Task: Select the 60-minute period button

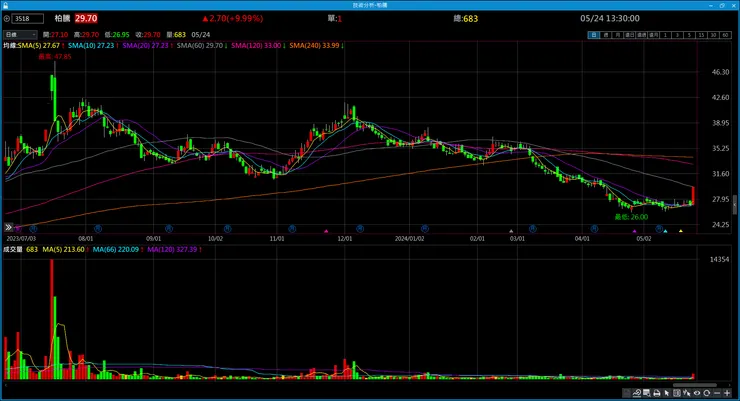Action: coord(726,35)
